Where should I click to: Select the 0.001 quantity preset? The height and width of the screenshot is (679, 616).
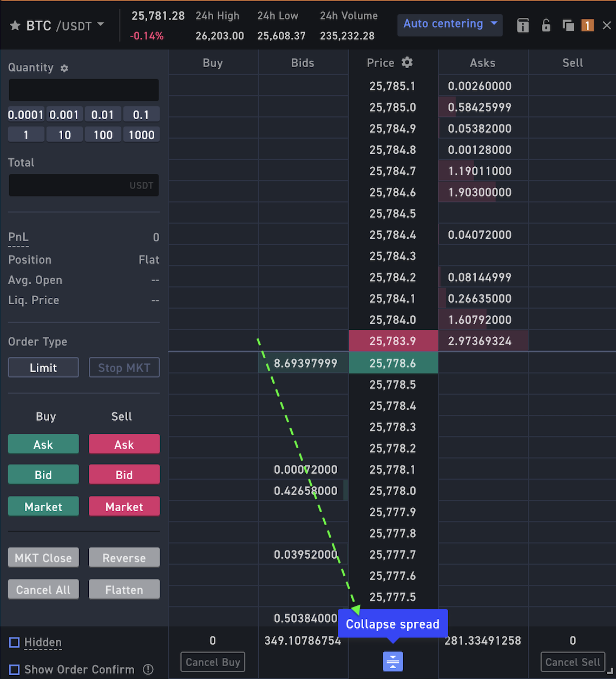(x=64, y=115)
